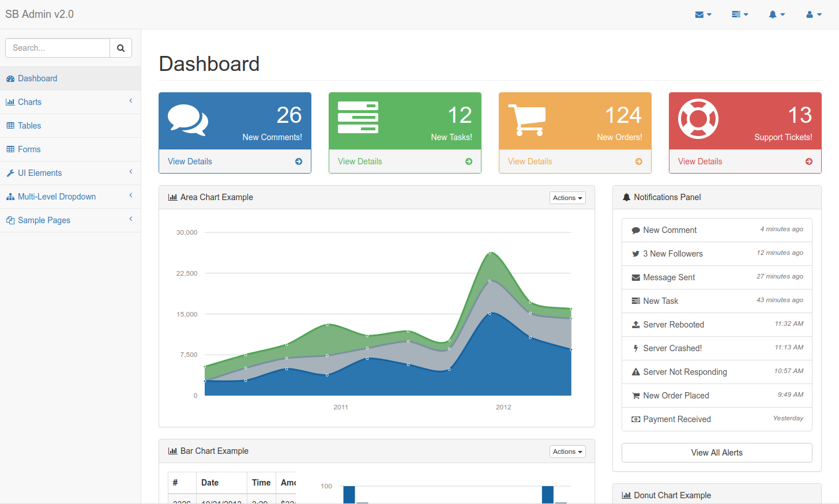Click the shopping cart icon on orange card
The width and height of the screenshot is (839, 504).
[526, 120]
